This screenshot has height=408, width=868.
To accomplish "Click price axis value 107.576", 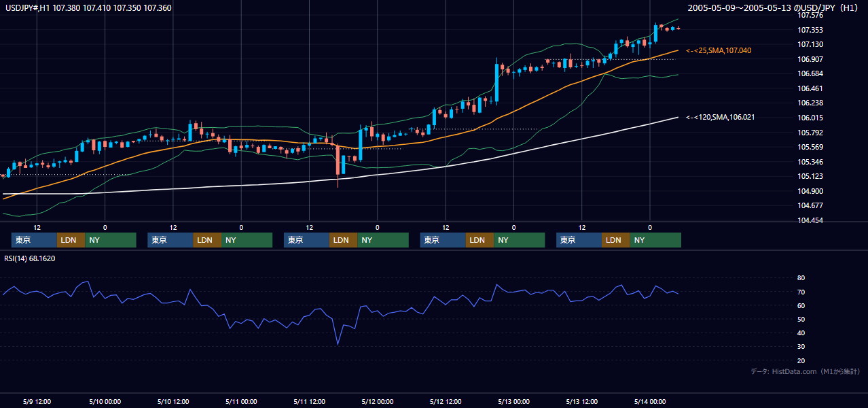I will (x=810, y=15).
